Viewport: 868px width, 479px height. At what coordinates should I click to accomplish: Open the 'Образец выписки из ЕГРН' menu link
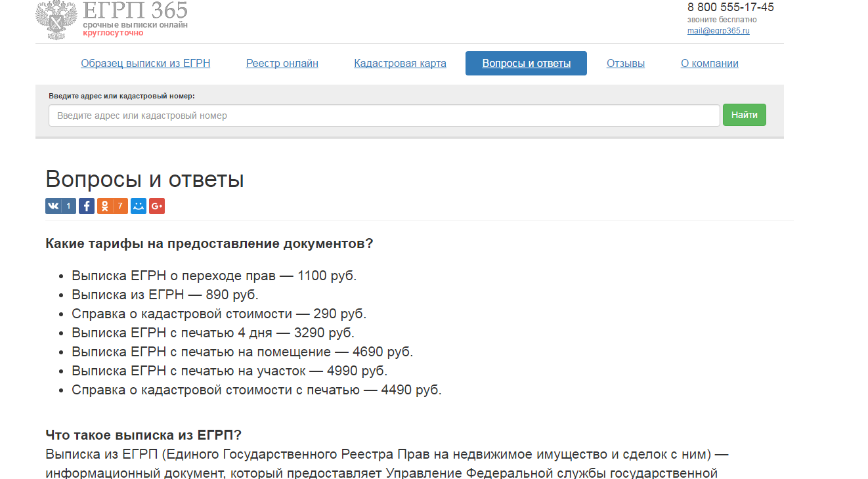point(145,64)
